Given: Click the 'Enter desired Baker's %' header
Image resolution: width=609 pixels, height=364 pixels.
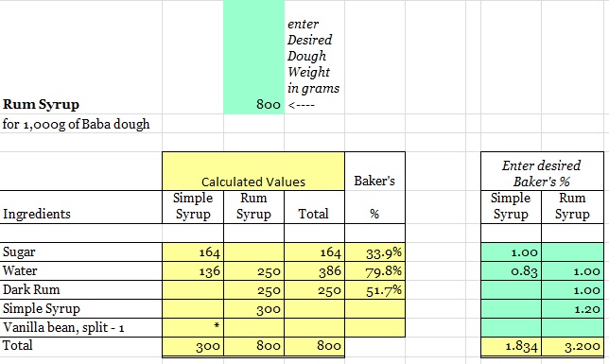Looking at the screenshot, I should (x=542, y=171).
